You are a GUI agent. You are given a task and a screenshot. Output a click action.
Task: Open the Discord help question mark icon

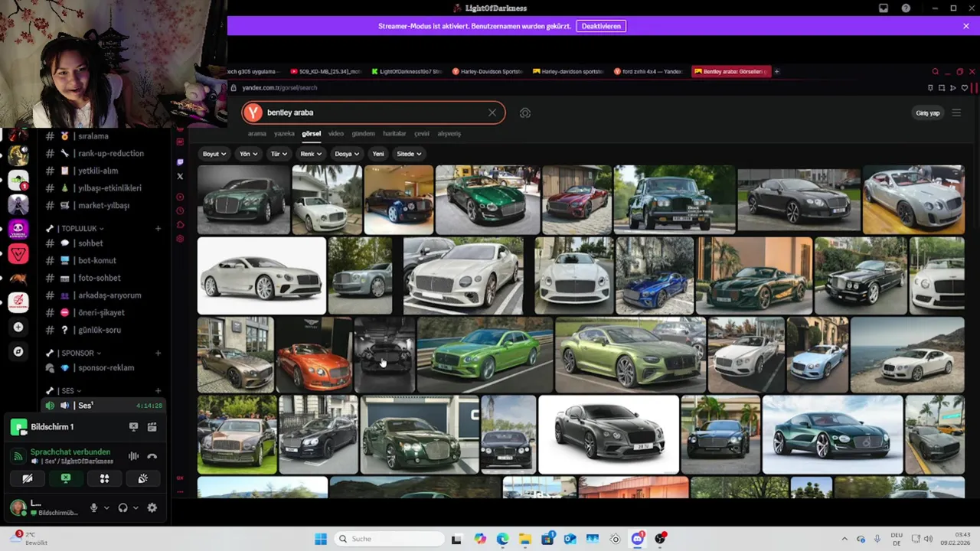pos(906,8)
